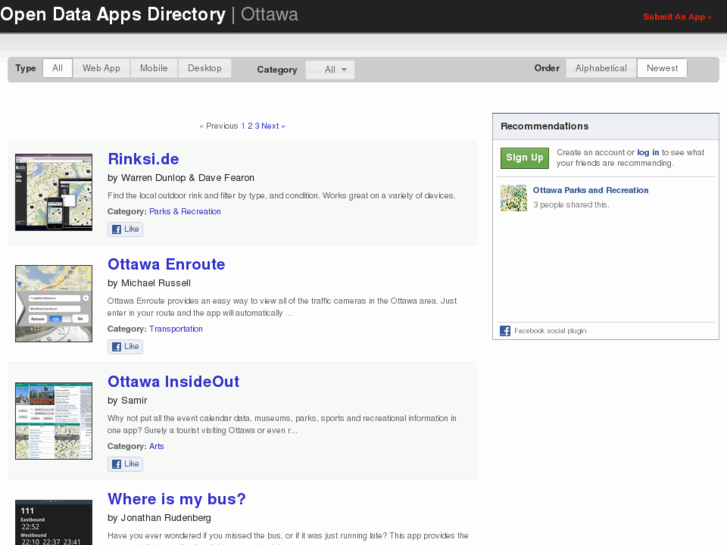Click the text 'by Warren Dunlop & Dave Fearon'

181,178
